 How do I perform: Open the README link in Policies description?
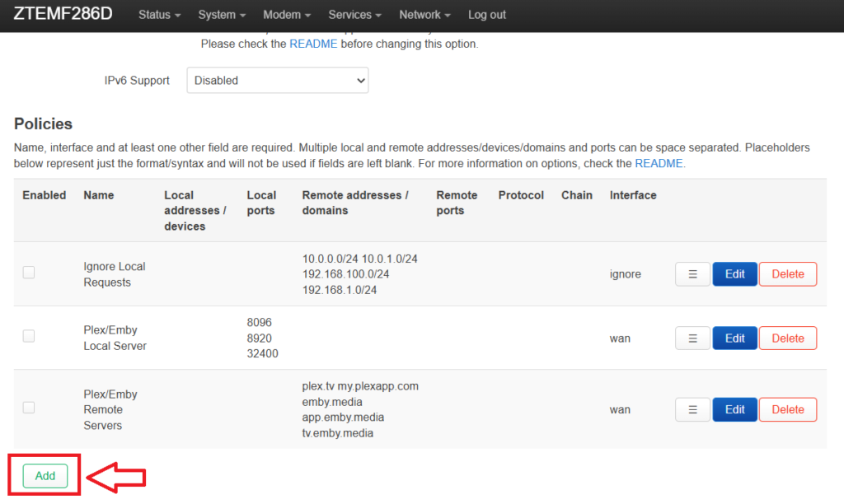[659, 164]
